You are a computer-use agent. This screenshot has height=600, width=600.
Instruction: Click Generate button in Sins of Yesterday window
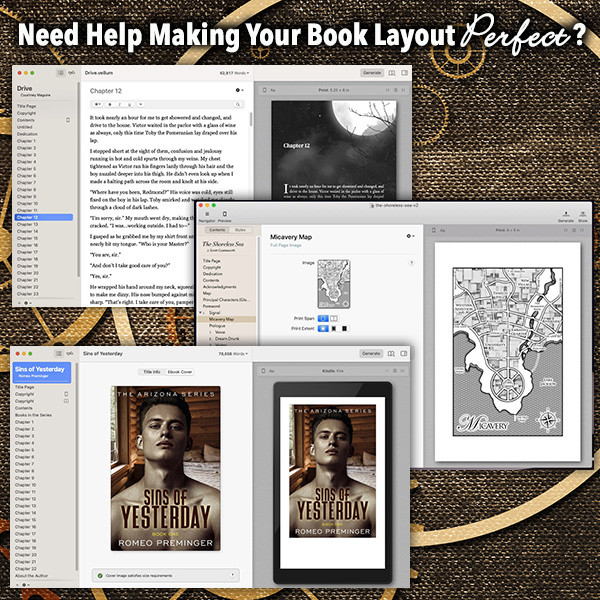pyautogui.click(x=371, y=353)
